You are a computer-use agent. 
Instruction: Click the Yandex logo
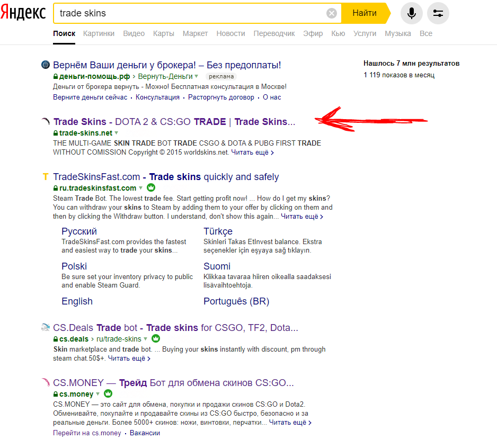point(23,13)
